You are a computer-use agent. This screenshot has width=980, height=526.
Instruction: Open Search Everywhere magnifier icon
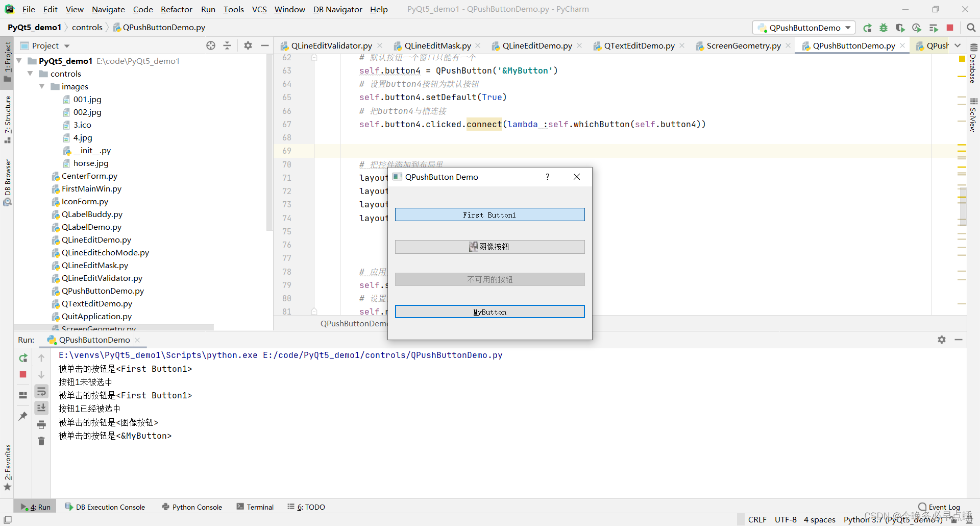tap(971, 28)
